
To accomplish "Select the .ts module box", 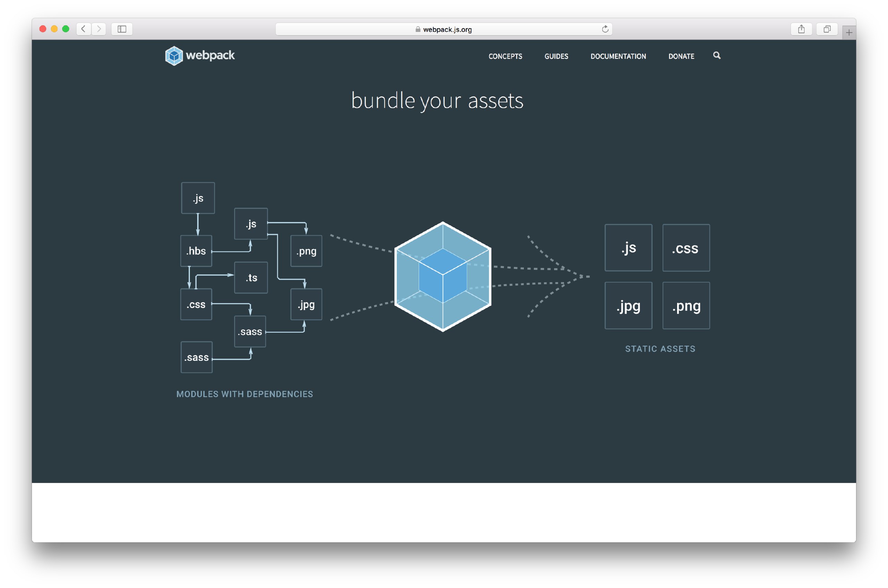I will point(251,277).
